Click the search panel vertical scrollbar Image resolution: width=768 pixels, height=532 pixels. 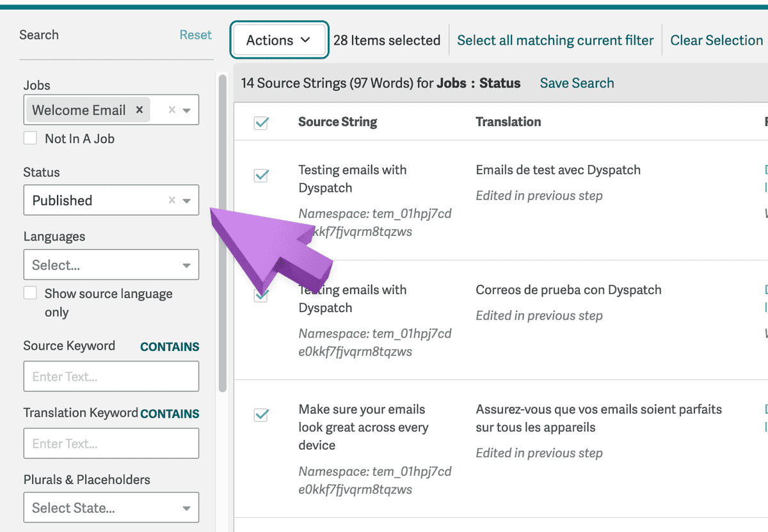click(x=223, y=233)
